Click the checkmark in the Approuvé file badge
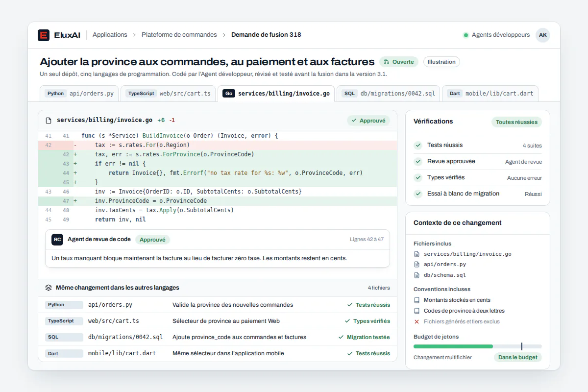This screenshot has width=588, height=392. pos(354,121)
